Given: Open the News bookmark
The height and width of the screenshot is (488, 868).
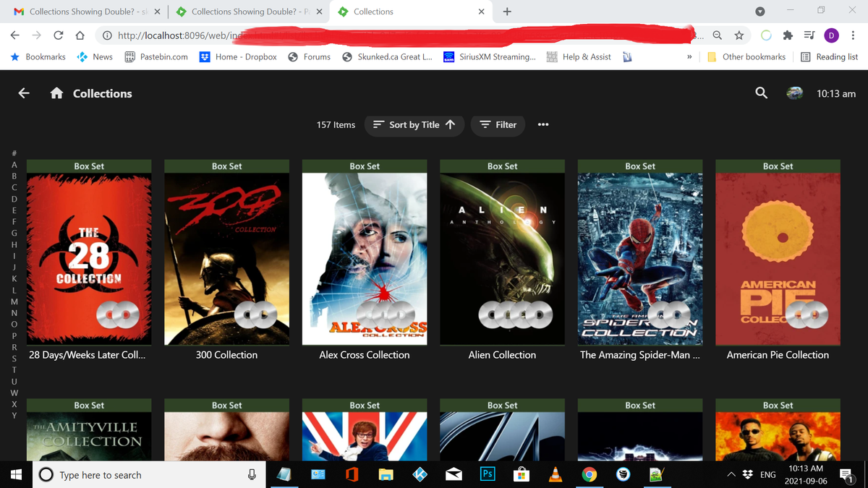Looking at the screenshot, I should pyautogui.click(x=95, y=57).
